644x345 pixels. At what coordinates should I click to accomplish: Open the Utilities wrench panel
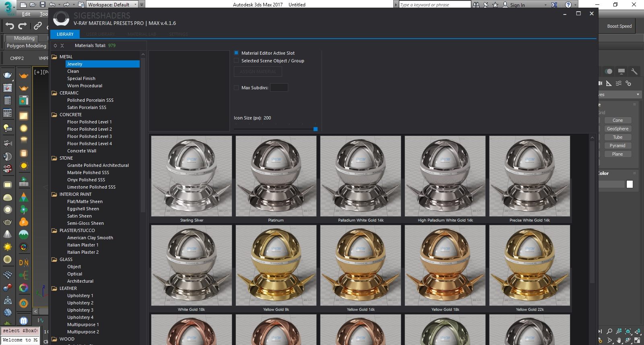tap(634, 72)
